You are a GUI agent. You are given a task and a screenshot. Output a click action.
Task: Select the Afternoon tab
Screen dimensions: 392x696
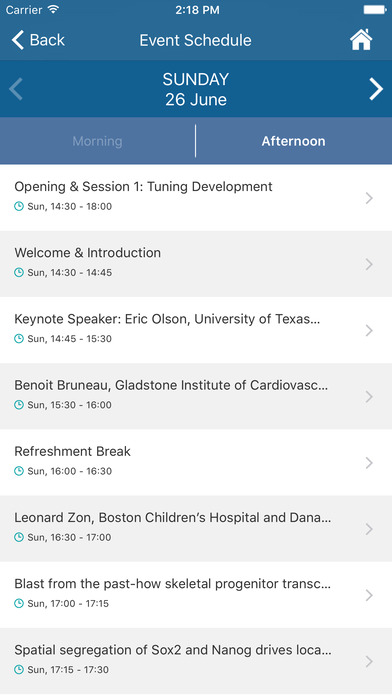coord(293,141)
